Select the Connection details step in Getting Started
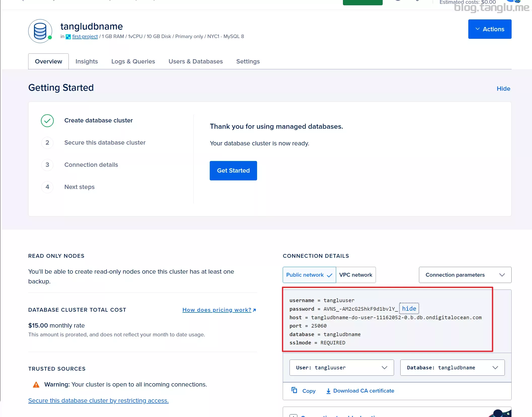This screenshot has width=532, height=417. 91,165
